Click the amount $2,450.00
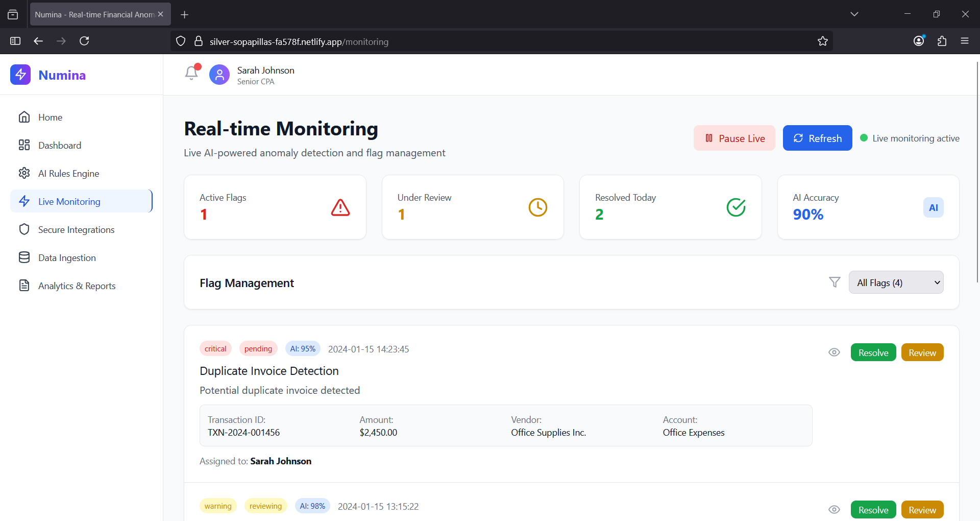Screen dimensions: 980x521 tap(378, 433)
